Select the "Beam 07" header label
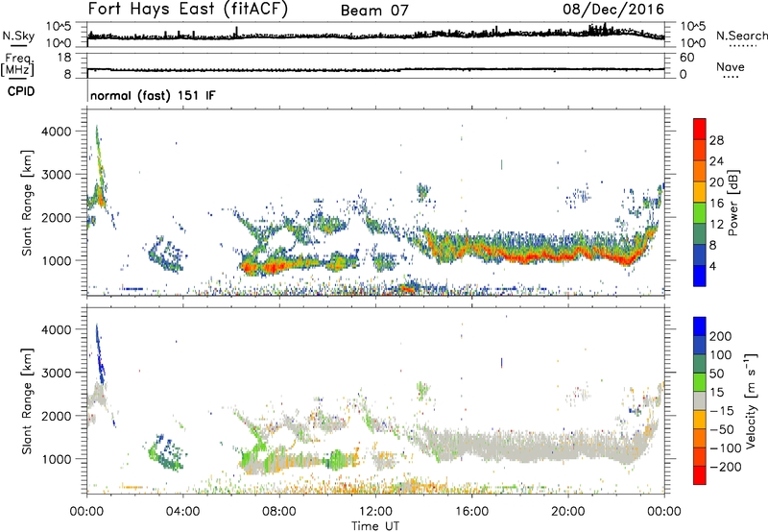The width and height of the screenshot is (768, 532). pos(374,11)
